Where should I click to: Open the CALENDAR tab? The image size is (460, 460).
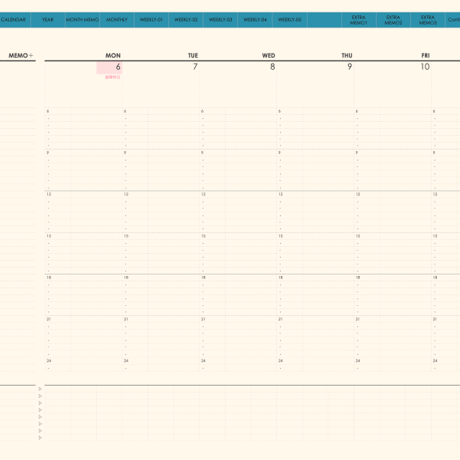pyautogui.click(x=15, y=20)
